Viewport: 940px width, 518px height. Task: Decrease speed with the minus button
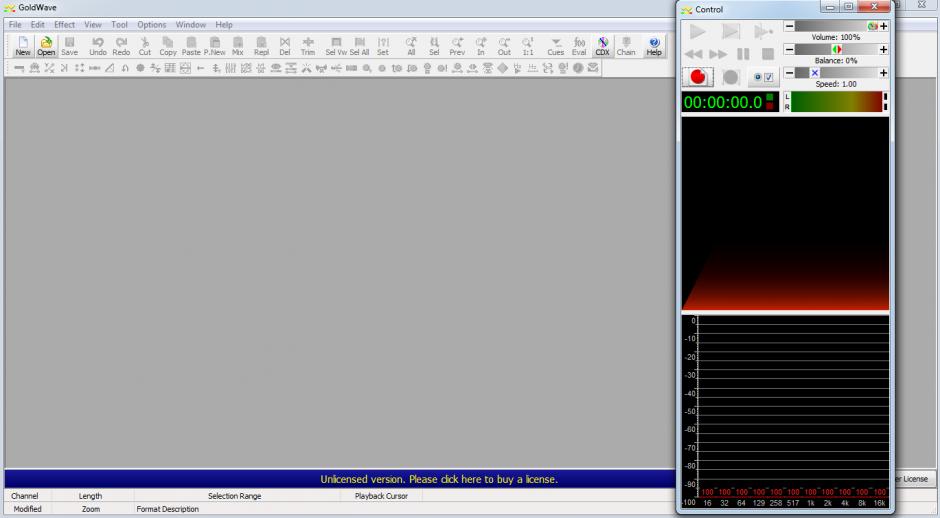pyautogui.click(x=789, y=73)
